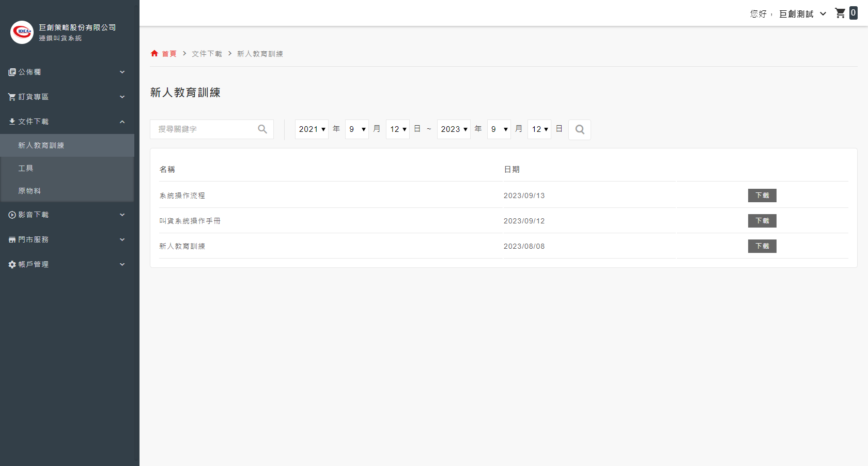Image resolution: width=868 pixels, height=466 pixels.
Task: Open the end day 12 dropdown
Action: click(x=539, y=129)
